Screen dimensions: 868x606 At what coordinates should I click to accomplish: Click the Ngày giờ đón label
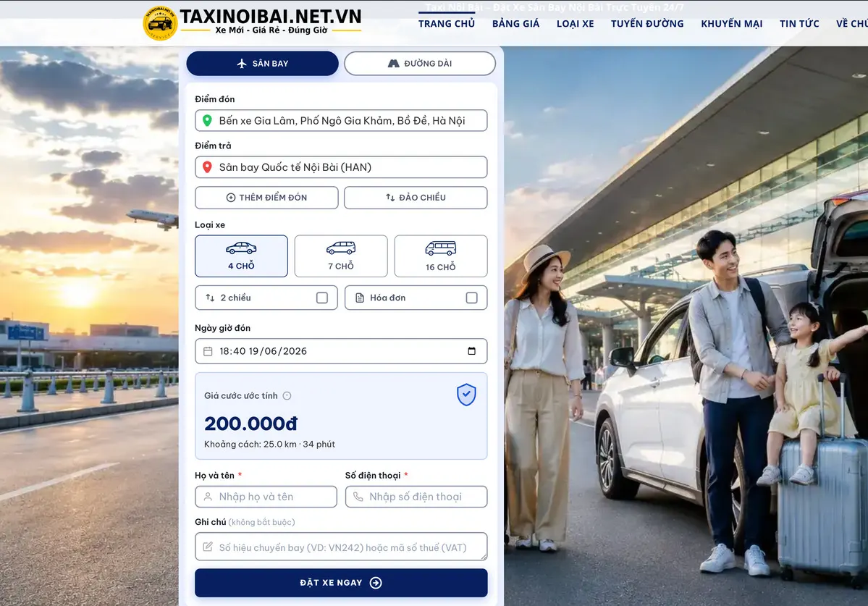coord(222,328)
